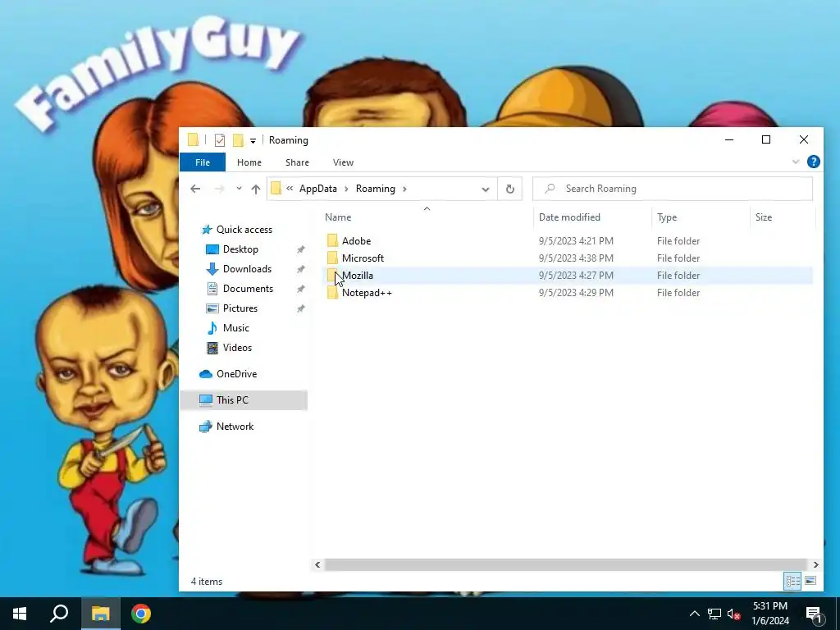Viewport: 840px width, 630px height.
Task: Click Microsoft date 9/5/2023 4:38 PM
Action: tap(576, 258)
